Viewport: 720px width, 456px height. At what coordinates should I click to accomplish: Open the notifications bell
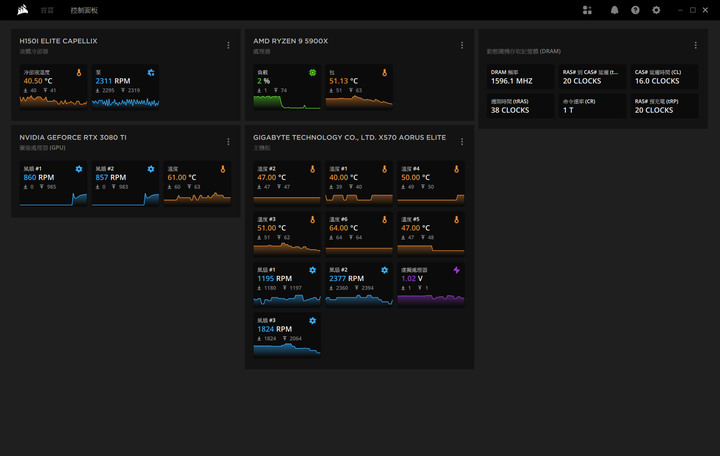coord(614,10)
